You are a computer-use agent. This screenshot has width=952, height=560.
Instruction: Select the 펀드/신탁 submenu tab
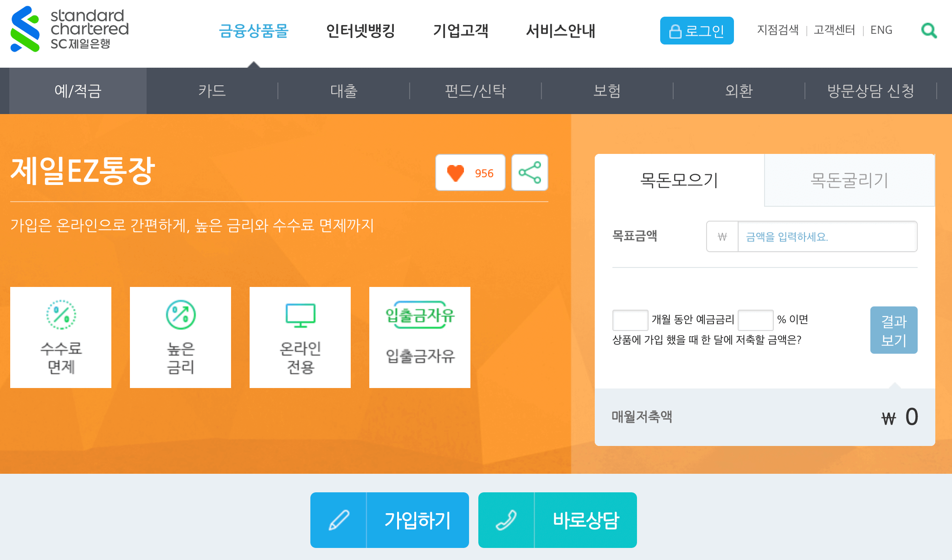point(476,91)
